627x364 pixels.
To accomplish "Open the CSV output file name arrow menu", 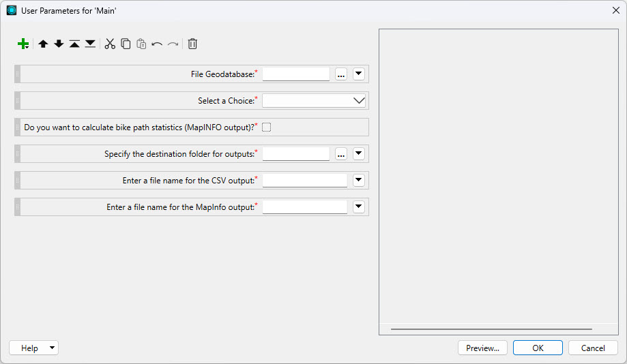I will pyautogui.click(x=359, y=180).
